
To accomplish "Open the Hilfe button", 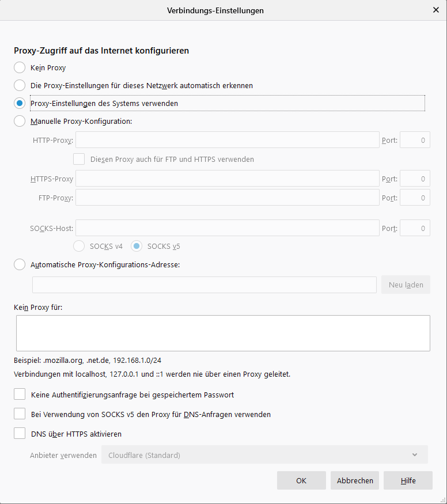I will 408,480.
